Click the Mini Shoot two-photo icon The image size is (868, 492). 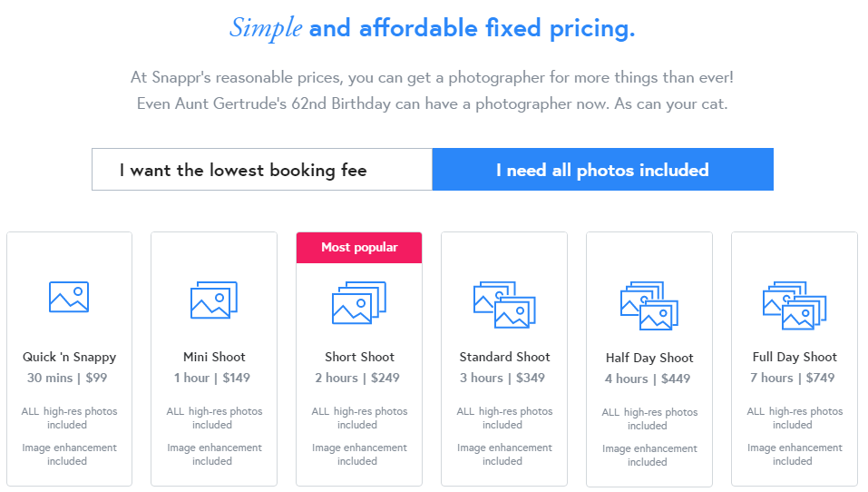214,300
